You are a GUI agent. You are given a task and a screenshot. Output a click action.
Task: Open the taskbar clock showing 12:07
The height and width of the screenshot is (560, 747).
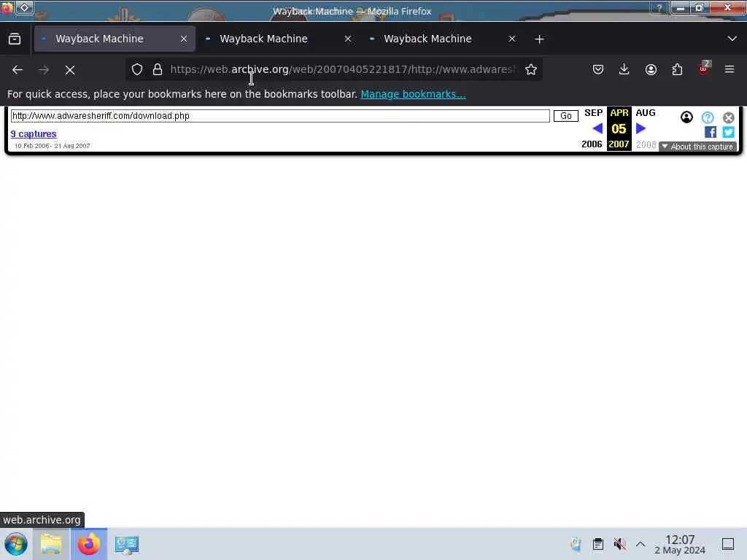680,544
